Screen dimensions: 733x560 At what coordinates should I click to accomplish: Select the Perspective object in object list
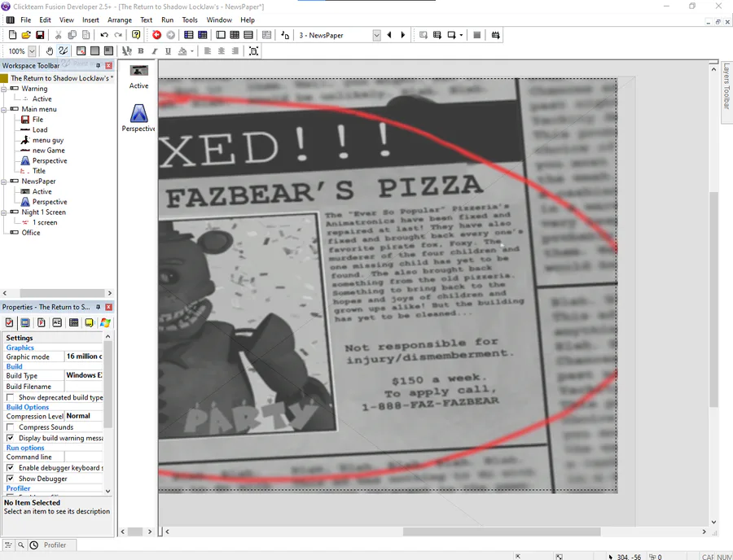[x=138, y=118]
